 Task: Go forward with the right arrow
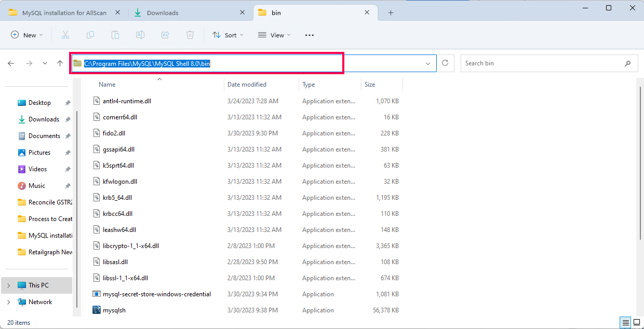pos(29,63)
